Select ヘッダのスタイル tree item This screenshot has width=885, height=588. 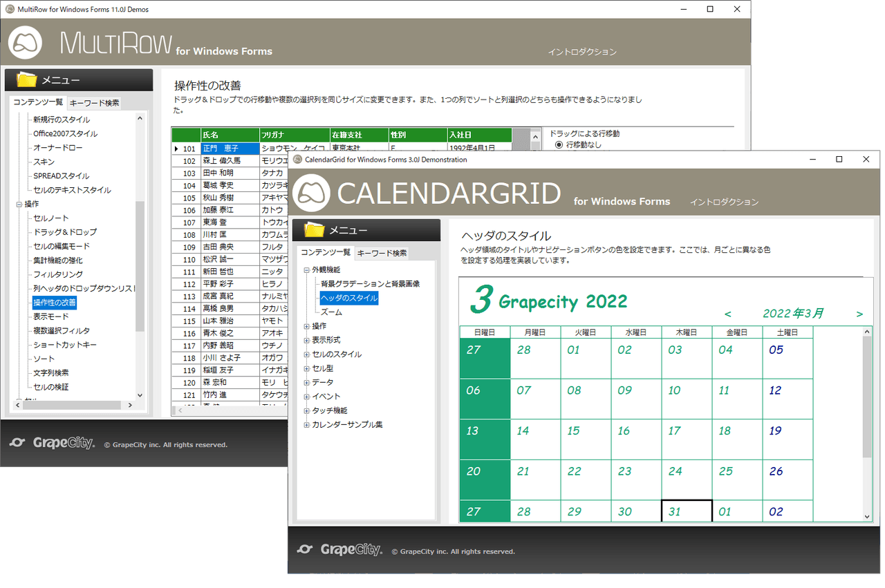[349, 298]
